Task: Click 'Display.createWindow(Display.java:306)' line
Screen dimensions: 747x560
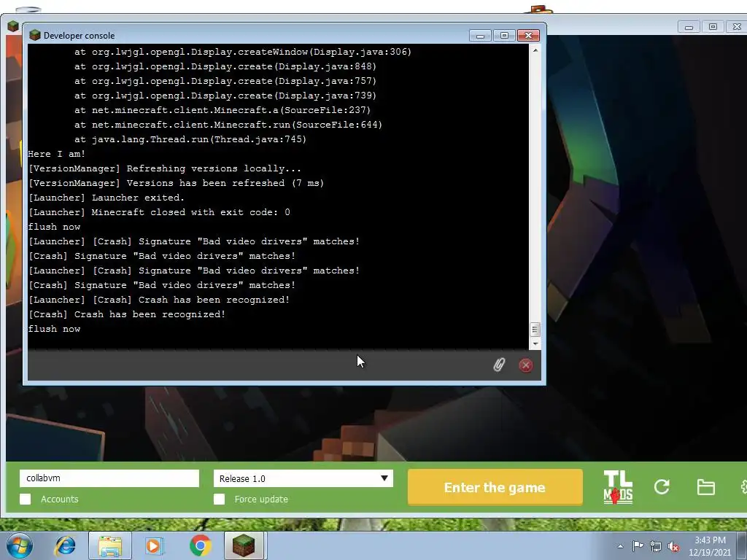Action: coord(243,52)
